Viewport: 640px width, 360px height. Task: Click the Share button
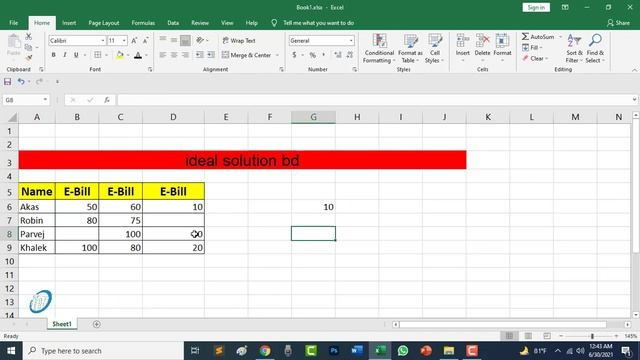pyautogui.click(x=618, y=23)
